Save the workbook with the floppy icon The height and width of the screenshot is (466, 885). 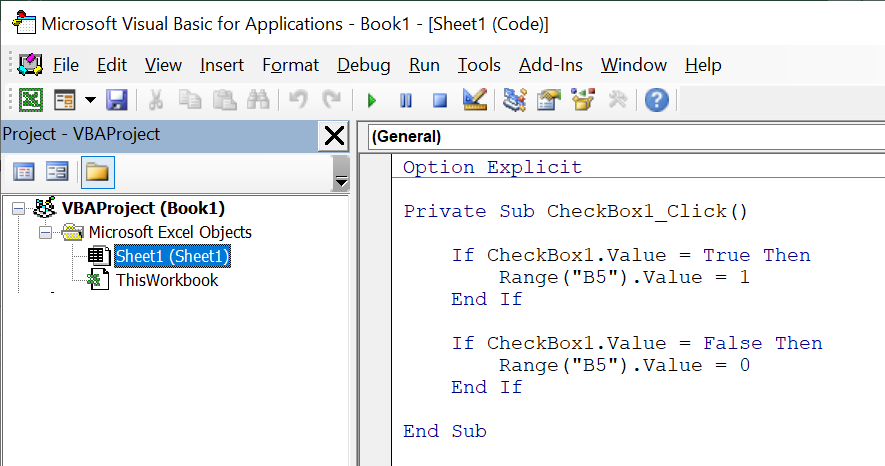coord(117,100)
